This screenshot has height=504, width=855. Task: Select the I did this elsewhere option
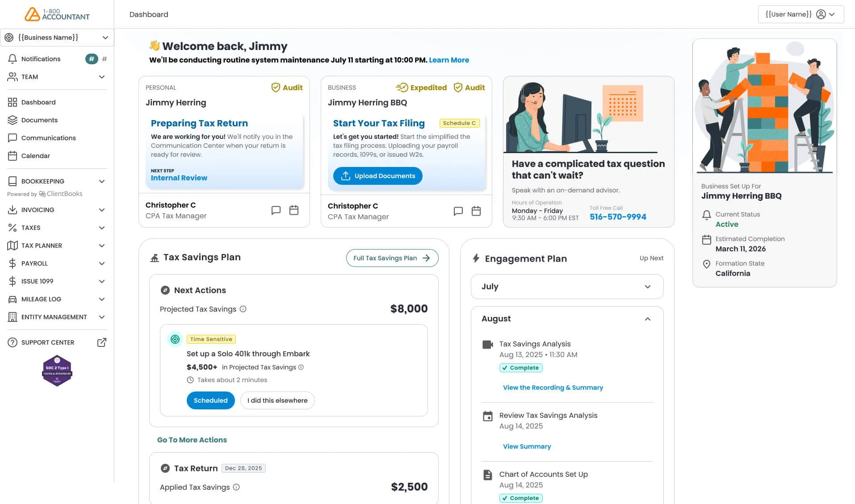tap(277, 400)
